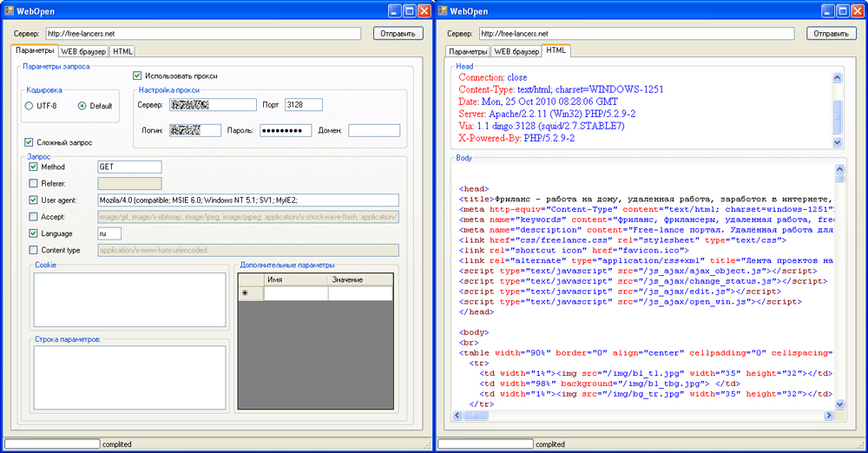Select the UTF-8 encoding radio button
Screen dimensions: 868x453
click(29, 106)
